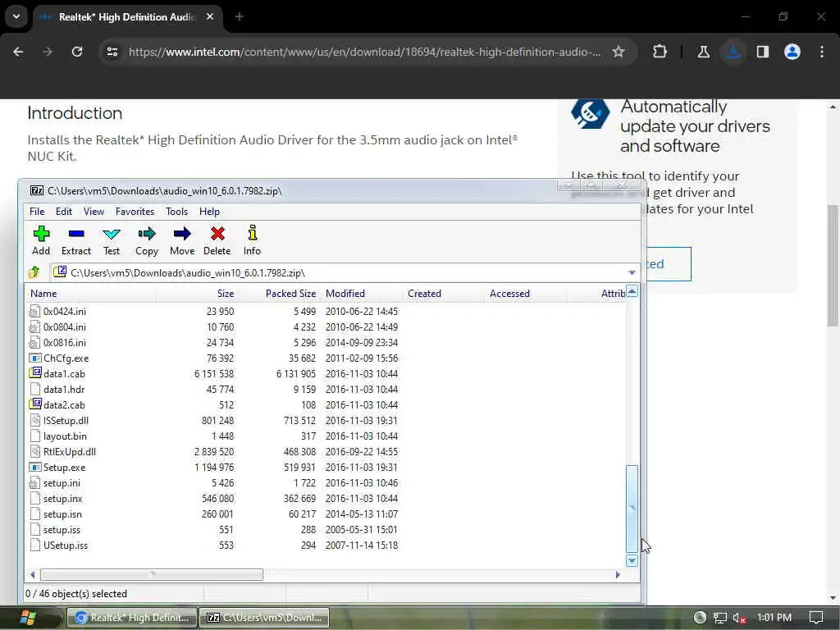Select the ISSetup.dll file icon

(34, 421)
